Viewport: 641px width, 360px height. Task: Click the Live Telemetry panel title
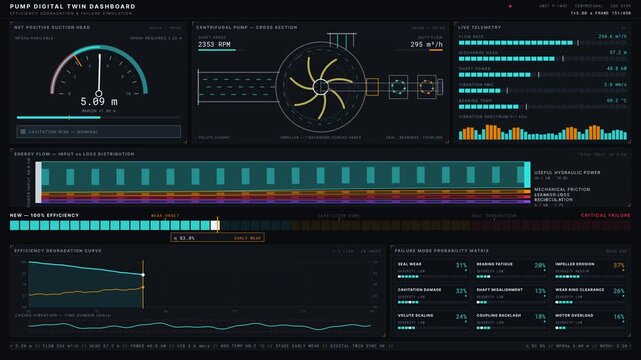tap(479, 27)
